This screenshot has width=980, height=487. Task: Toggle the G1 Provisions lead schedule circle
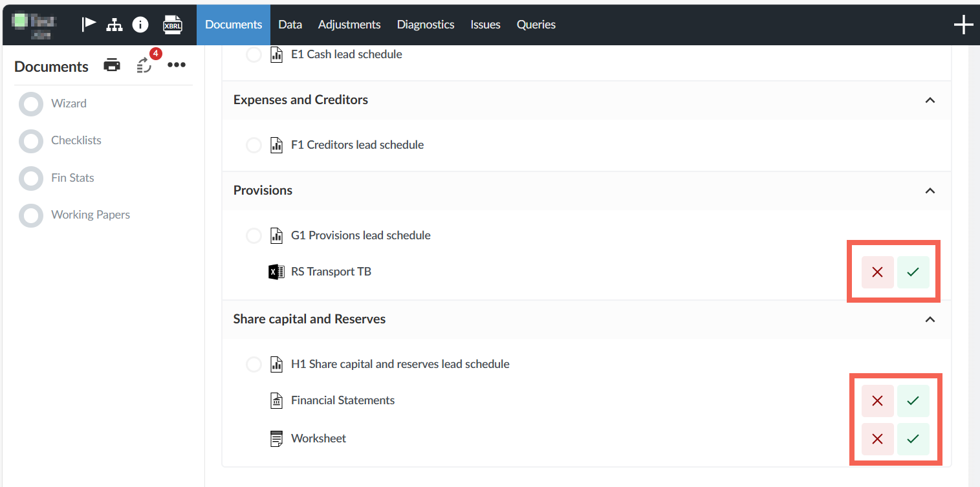[254, 235]
